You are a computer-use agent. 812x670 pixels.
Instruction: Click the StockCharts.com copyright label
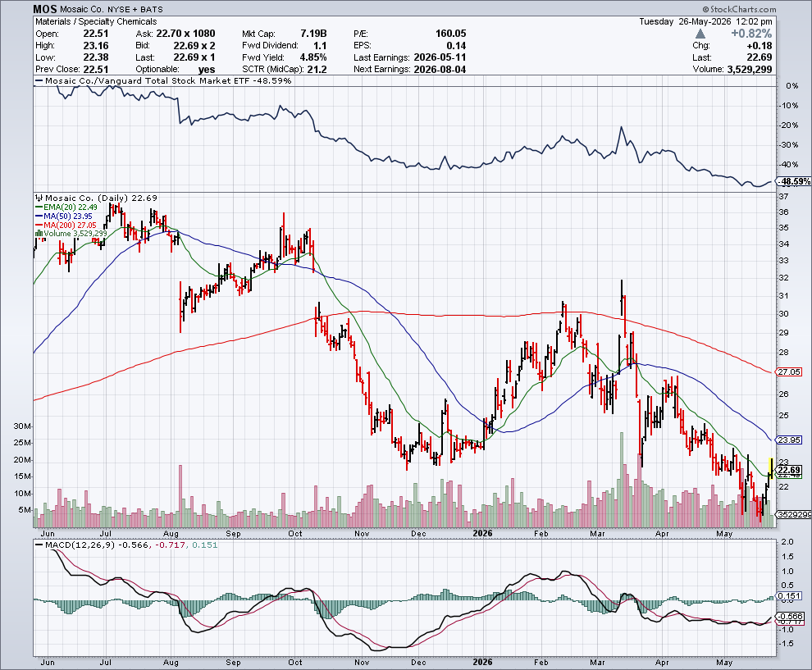[740, 9]
